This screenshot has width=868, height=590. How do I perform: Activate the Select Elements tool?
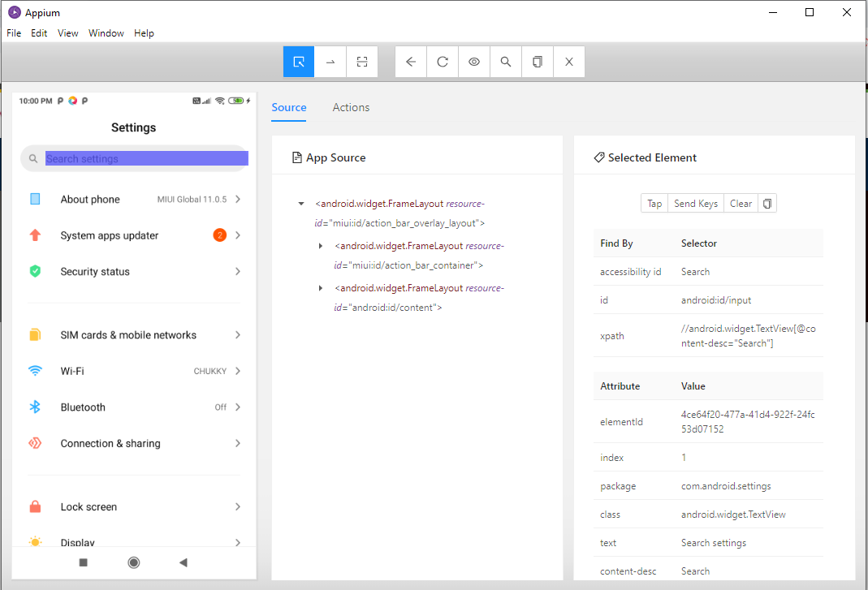point(299,62)
